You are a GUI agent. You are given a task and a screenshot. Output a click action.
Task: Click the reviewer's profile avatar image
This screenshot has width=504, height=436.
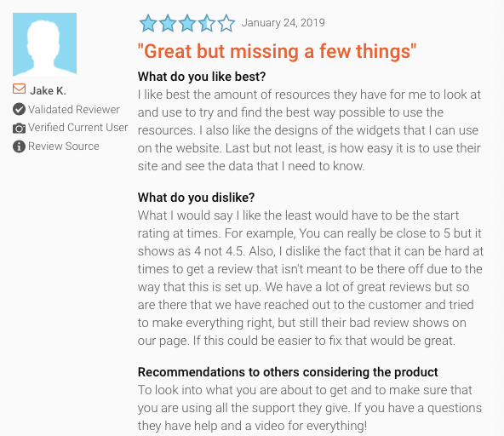(44, 44)
